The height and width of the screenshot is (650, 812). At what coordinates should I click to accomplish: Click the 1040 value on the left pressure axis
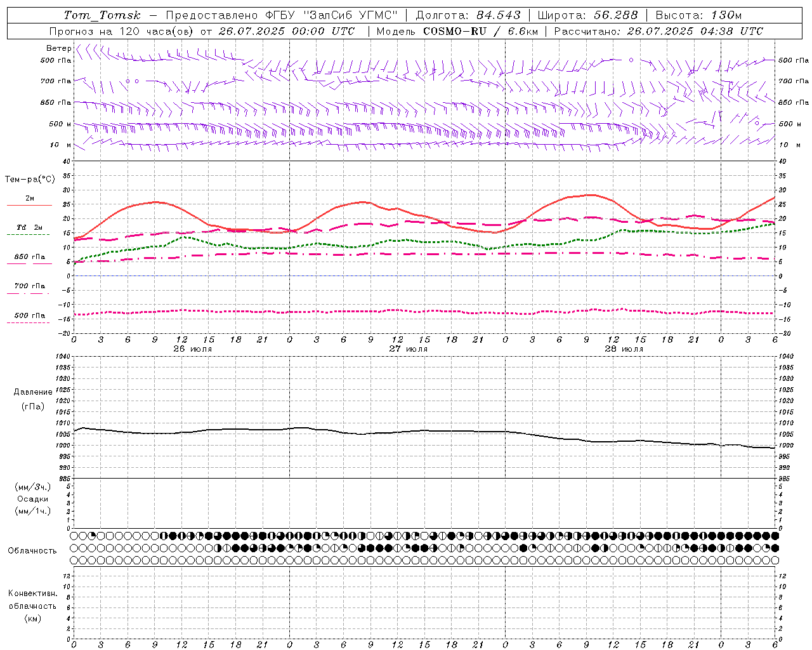[x=63, y=357]
